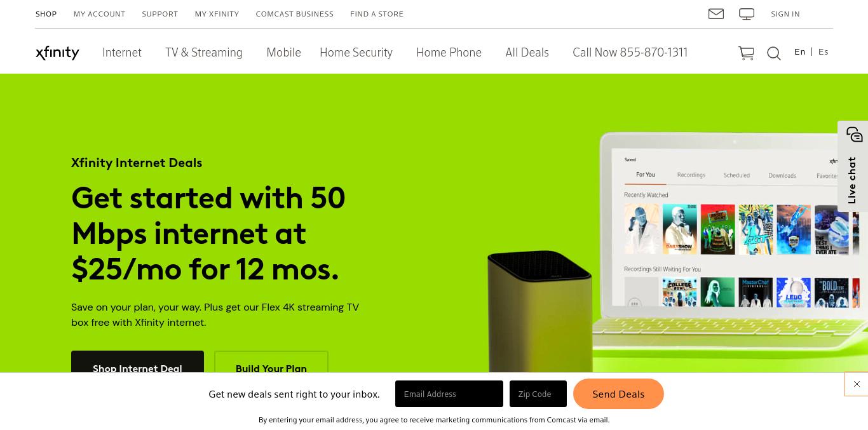
Task: Open Sign In link
Action: pos(785,14)
